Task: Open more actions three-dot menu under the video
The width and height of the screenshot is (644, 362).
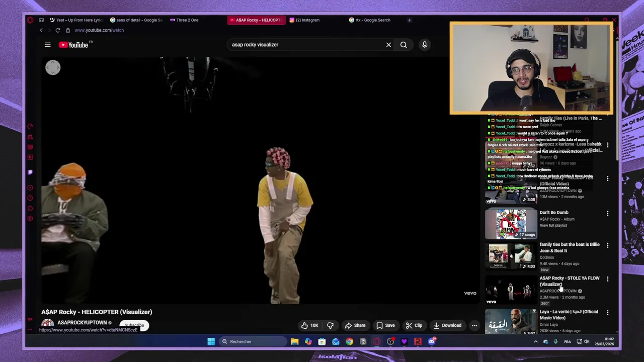Action: 474,325
